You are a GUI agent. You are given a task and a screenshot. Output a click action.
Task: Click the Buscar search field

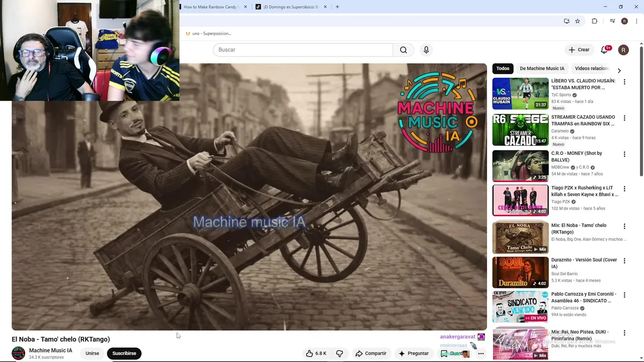pos(303,50)
